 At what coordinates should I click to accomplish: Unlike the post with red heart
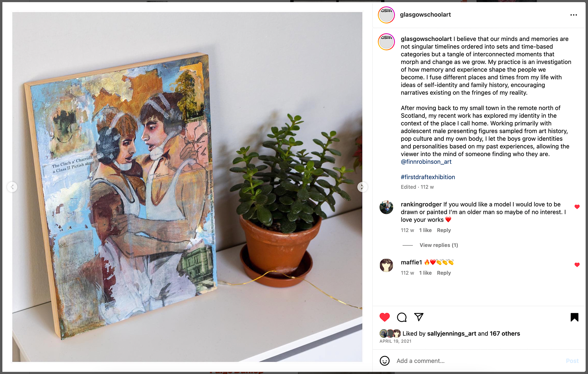click(x=385, y=317)
